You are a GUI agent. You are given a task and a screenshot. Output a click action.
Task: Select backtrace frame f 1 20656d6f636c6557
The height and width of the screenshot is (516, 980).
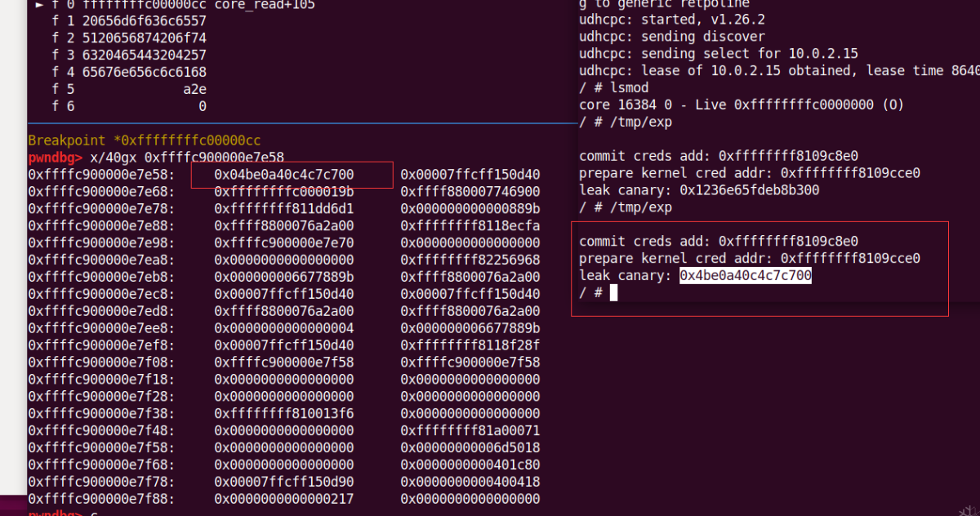coord(129,20)
